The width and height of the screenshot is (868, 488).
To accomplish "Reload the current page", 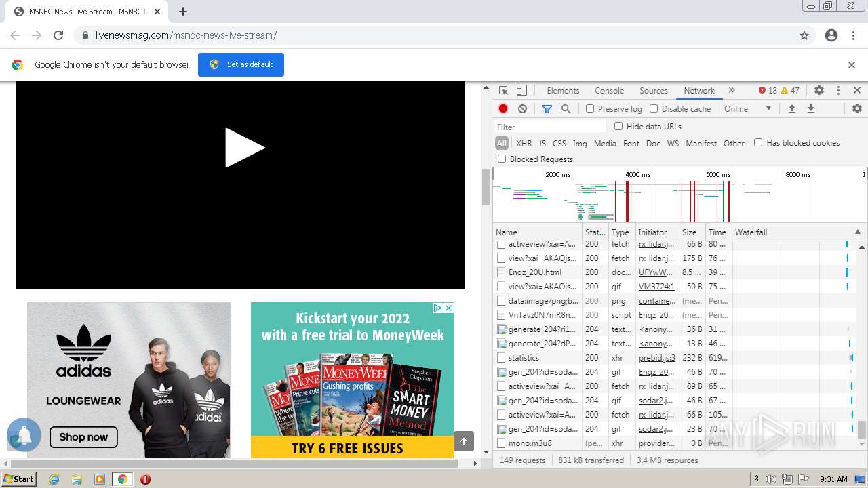I will pos(58,35).
